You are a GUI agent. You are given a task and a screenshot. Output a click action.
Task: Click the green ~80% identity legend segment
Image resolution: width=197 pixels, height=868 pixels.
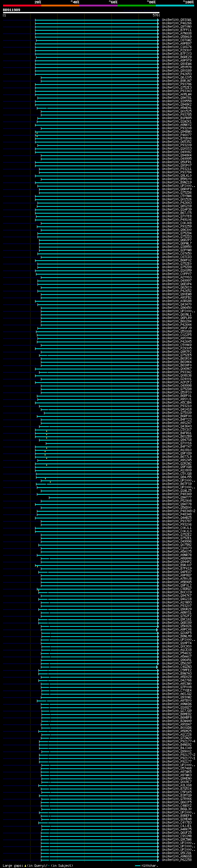(x=137, y=6)
